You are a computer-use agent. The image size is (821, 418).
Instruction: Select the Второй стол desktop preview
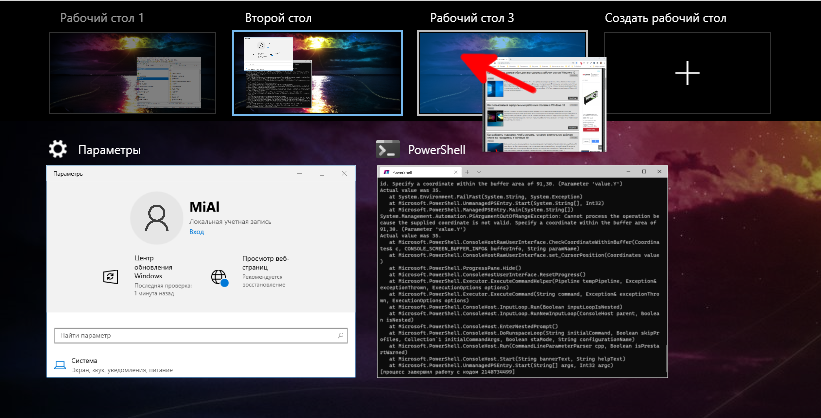click(316, 72)
